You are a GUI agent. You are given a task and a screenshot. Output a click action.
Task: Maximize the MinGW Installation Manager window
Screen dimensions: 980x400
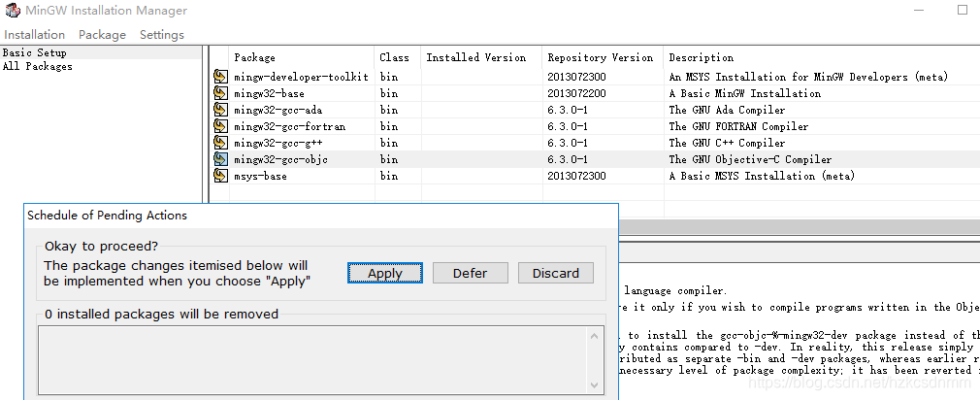pos(963,10)
